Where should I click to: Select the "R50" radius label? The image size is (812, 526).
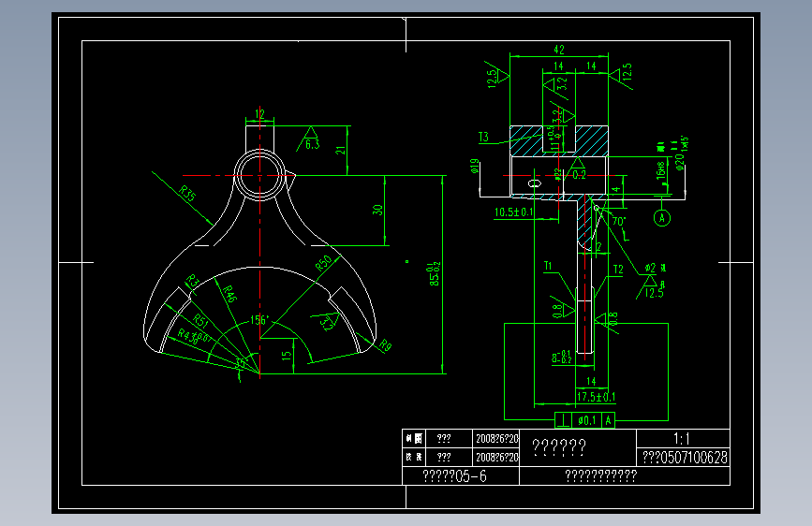[x=324, y=263]
